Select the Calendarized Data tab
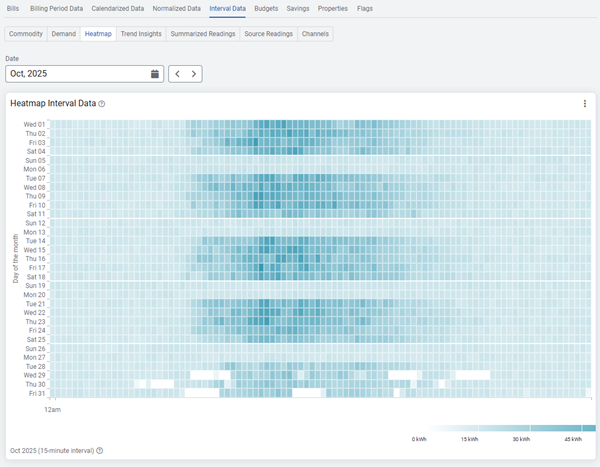The image size is (600, 467). coord(118,8)
